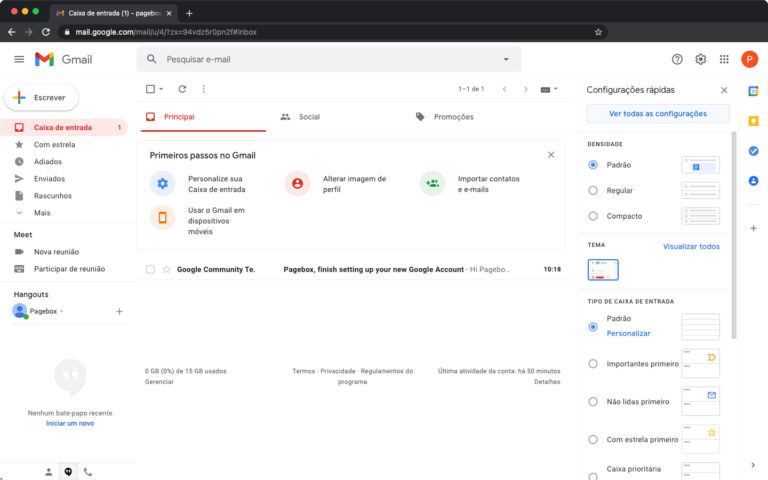Screen dimensions: 768x480
Task: Open Pagebox Hangouts status dropdown
Action: pos(62,311)
